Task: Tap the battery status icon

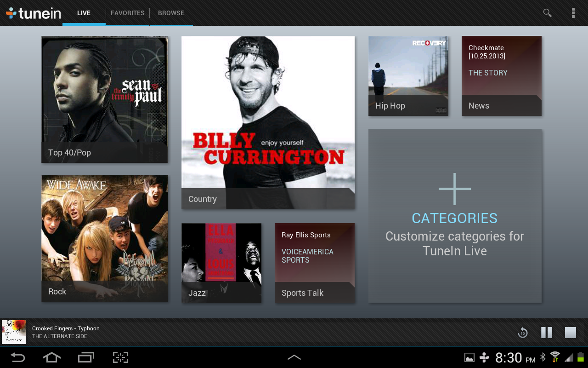Action: coord(581,357)
